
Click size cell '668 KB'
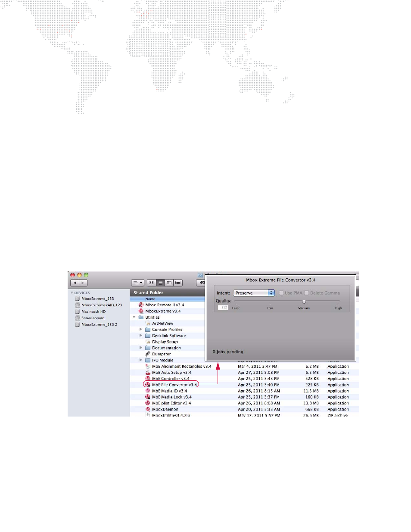[x=312, y=410]
